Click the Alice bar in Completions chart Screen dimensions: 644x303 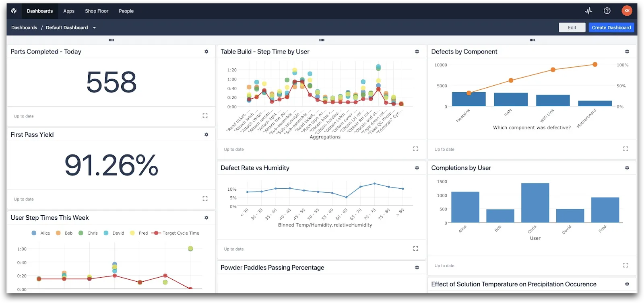coord(465,207)
